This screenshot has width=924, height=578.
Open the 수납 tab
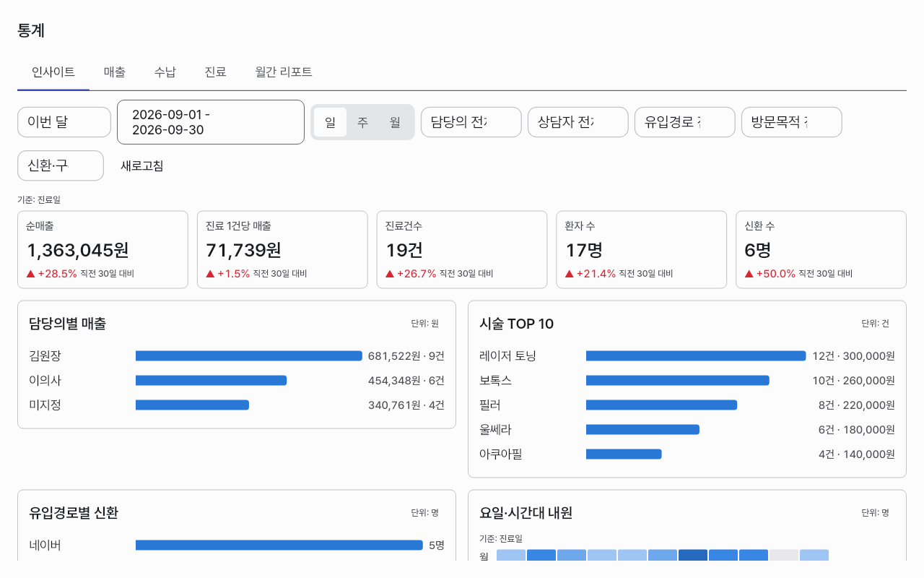165,72
